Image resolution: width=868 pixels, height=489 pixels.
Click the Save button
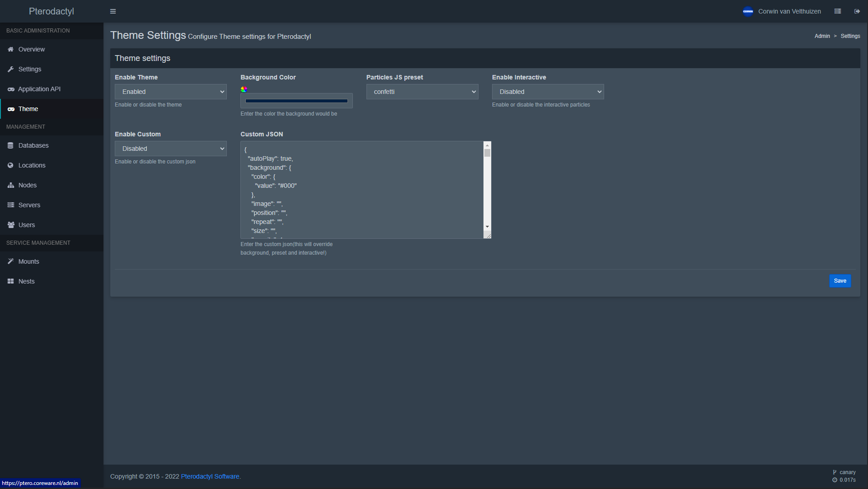pos(840,281)
